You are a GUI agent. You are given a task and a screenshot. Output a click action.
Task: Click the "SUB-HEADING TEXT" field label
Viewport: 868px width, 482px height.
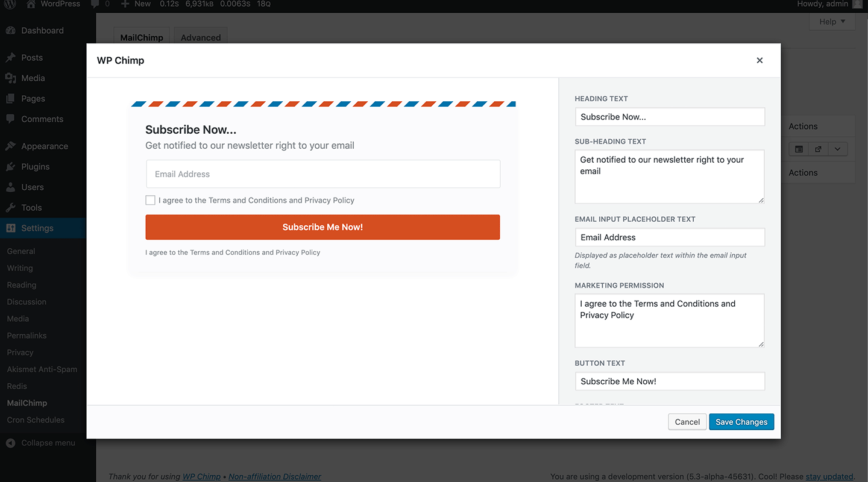tap(611, 142)
